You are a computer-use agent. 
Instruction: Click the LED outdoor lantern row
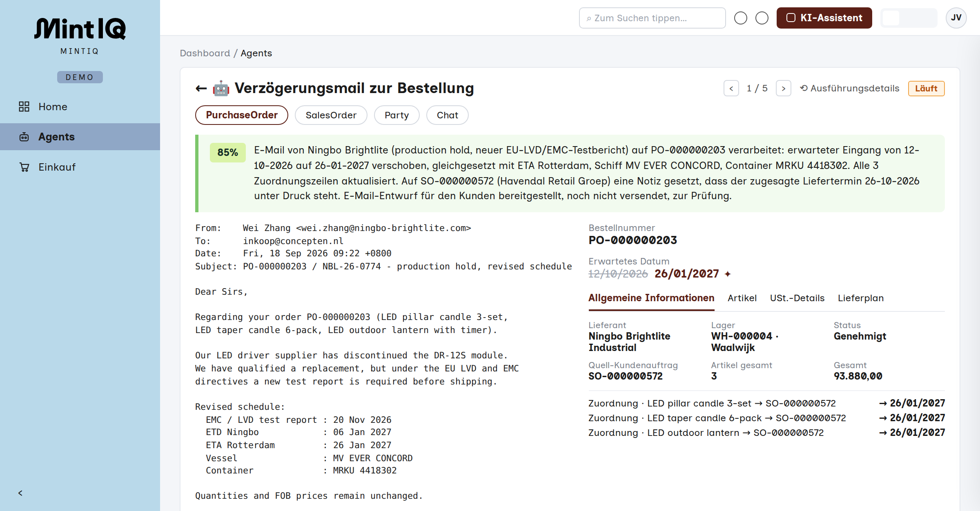[x=766, y=433]
